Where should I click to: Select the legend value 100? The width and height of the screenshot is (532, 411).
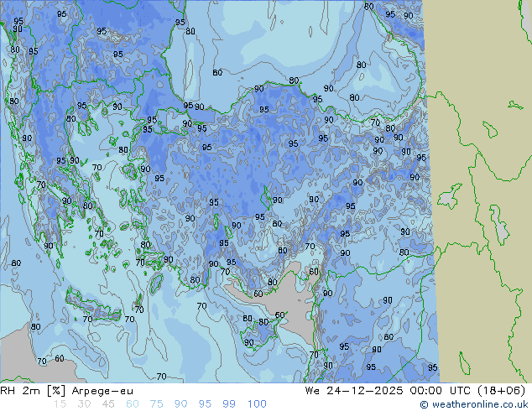click(257, 404)
